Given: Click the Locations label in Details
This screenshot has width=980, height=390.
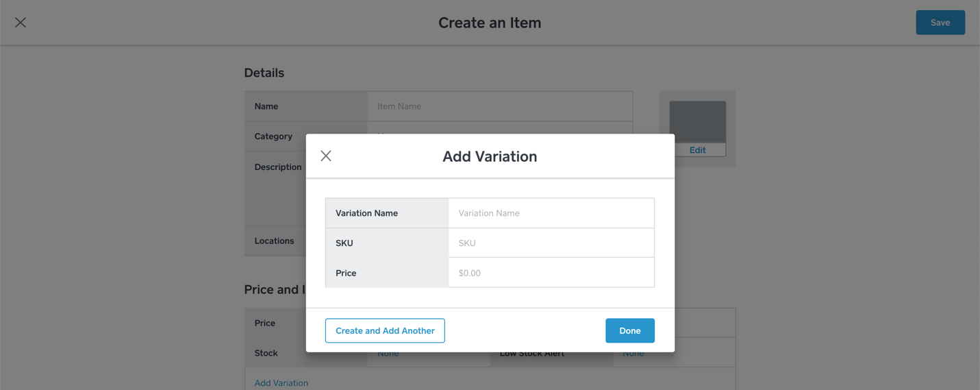Looking at the screenshot, I should [274, 241].
